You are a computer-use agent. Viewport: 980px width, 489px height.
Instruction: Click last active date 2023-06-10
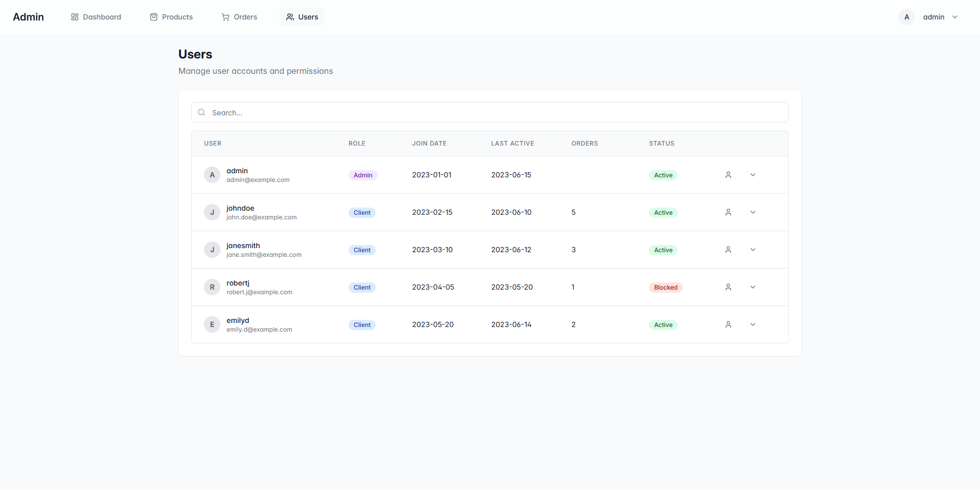click(511, 212)
